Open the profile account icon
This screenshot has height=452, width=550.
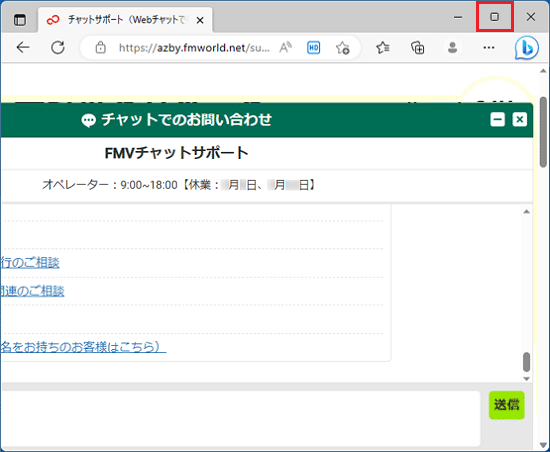[452, 47]
